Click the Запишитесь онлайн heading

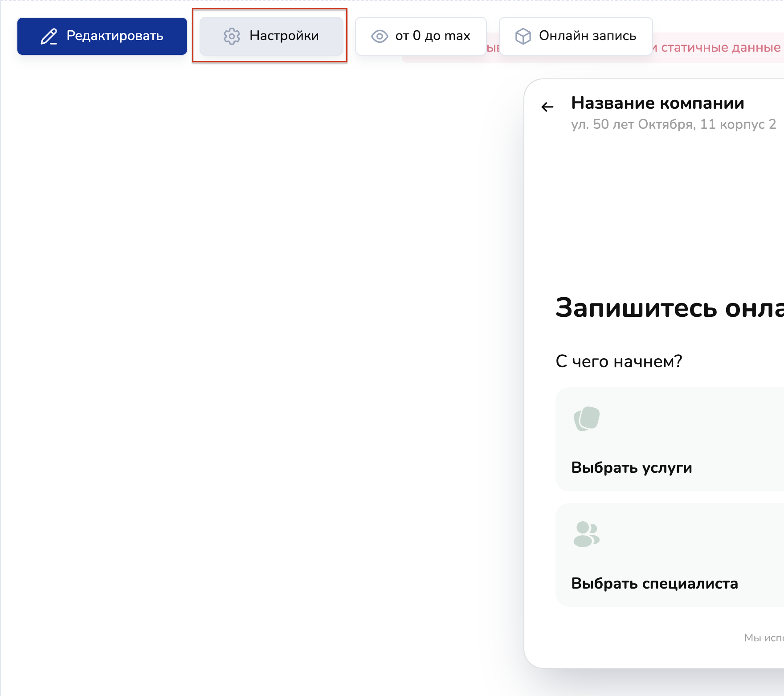pyautogui.click(x=669, y=308)
